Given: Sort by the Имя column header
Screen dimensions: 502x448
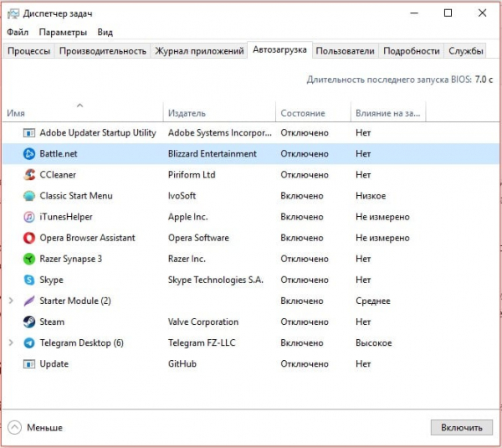Looking at the screenshot, I should pyautogui.click(x=83, y=112).
